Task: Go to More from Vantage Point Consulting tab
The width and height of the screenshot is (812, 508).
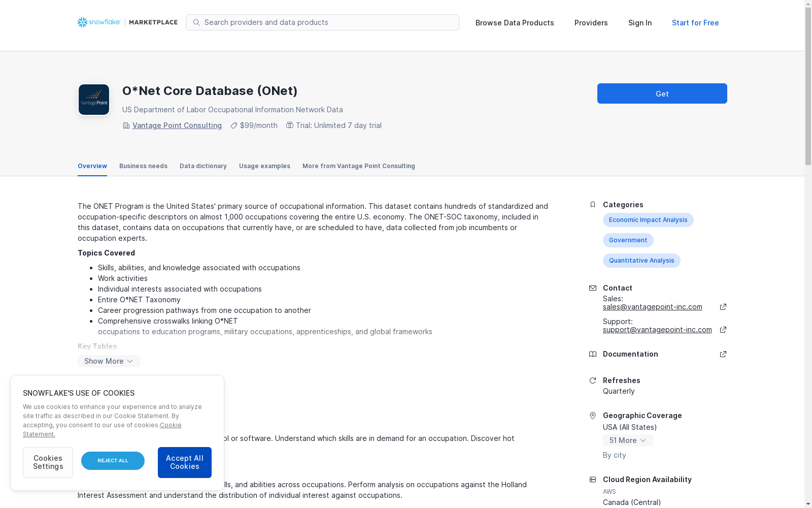Action: (359, 166)
